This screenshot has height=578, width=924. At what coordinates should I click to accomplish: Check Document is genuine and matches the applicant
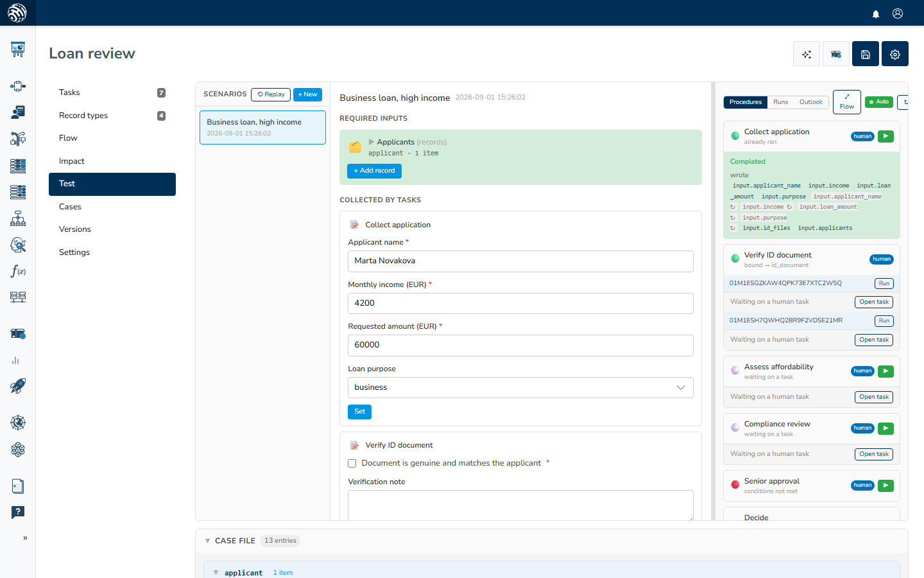(x=352, y=463)
